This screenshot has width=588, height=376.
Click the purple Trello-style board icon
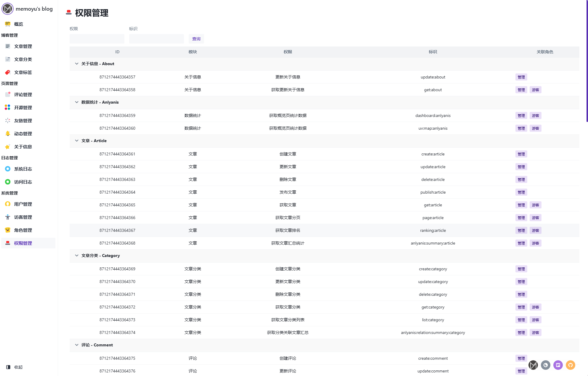(x=558, y=365)
